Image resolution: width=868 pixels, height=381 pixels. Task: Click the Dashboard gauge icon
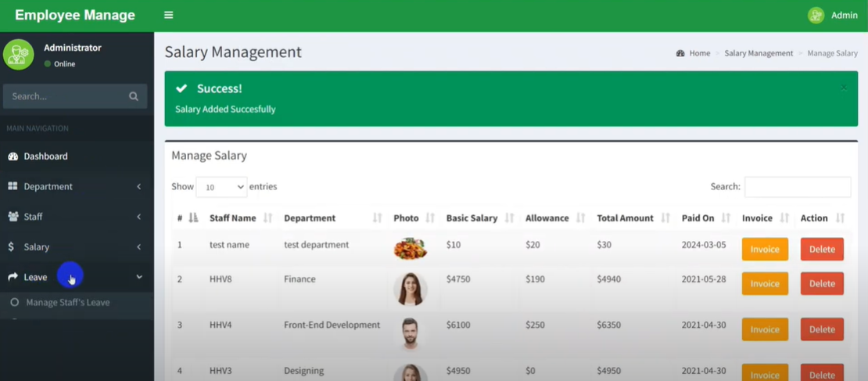tap(13, 156)
